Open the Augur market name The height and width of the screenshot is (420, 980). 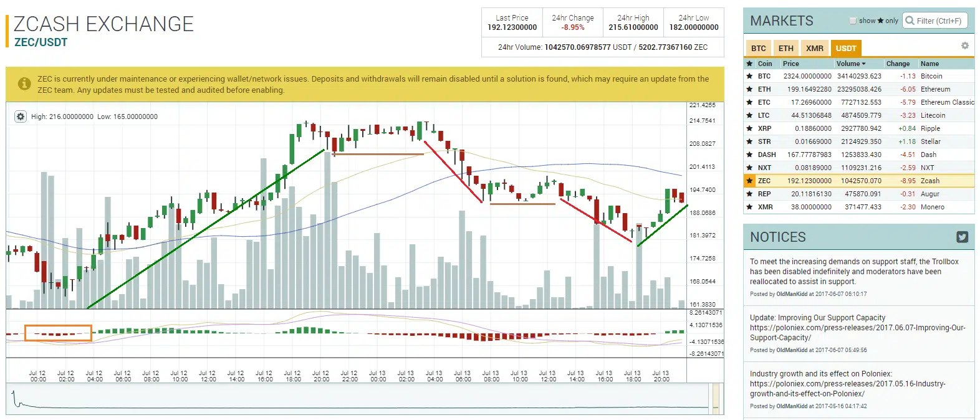(930, 194)
